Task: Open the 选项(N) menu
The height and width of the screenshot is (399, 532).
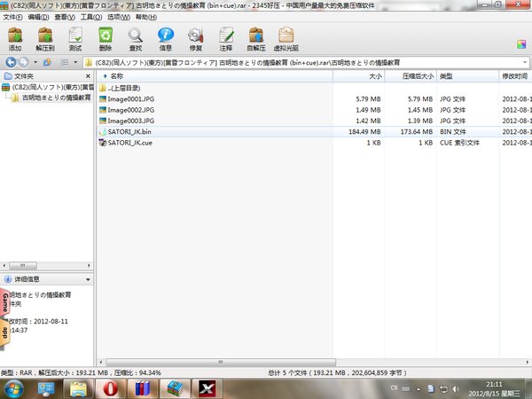Action: tap(118, 17)
